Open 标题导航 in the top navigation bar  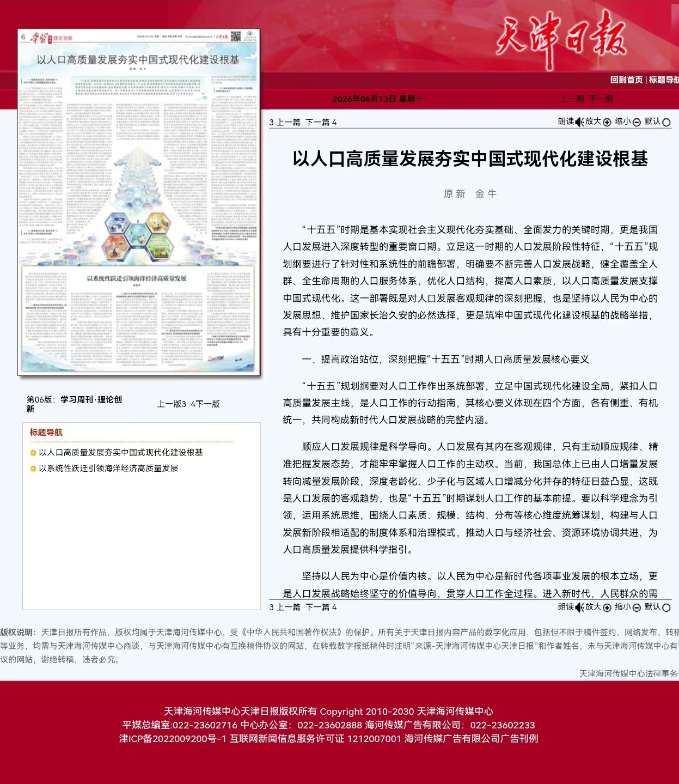664,80
